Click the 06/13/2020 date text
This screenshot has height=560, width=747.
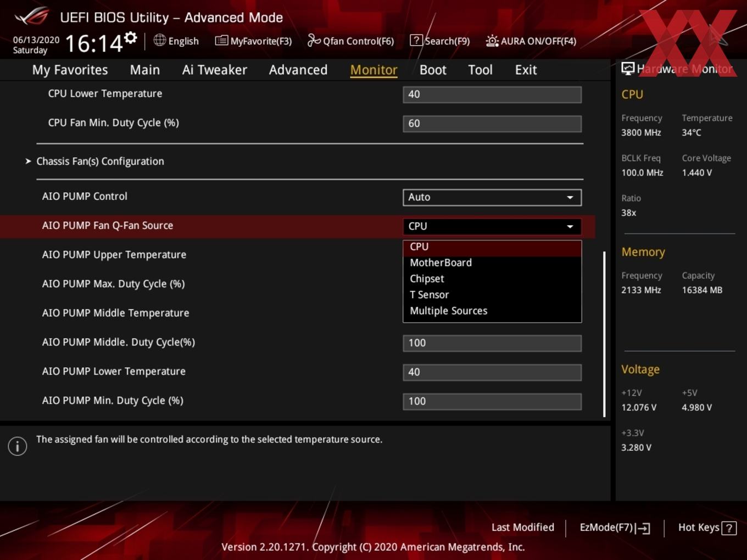pyautogui.click(x=36, y=40)
